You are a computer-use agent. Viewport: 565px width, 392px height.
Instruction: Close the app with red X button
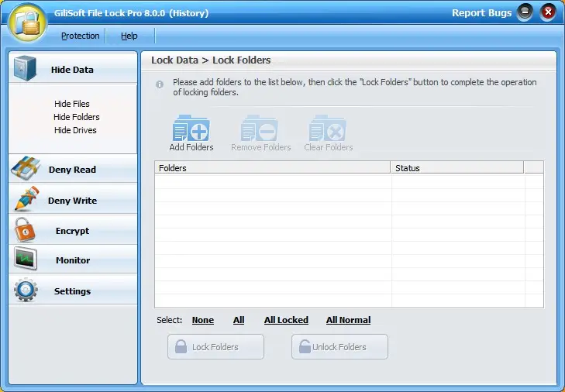[548, 12]
